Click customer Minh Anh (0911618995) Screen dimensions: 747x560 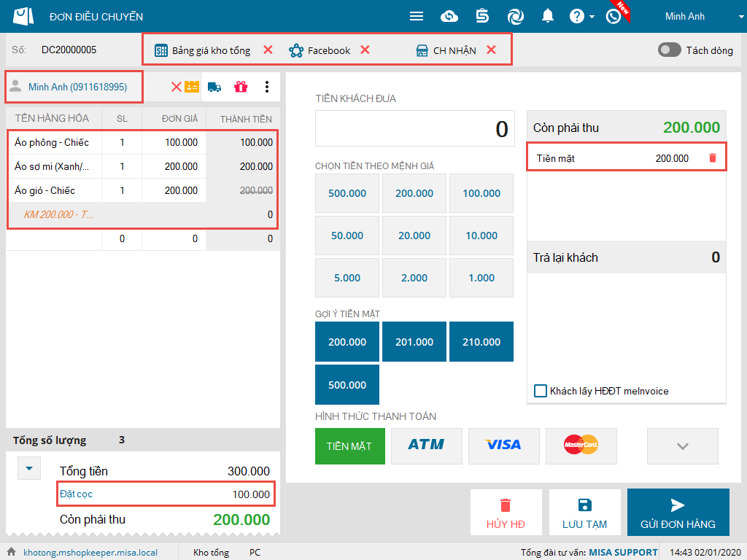tap(77, 87)
